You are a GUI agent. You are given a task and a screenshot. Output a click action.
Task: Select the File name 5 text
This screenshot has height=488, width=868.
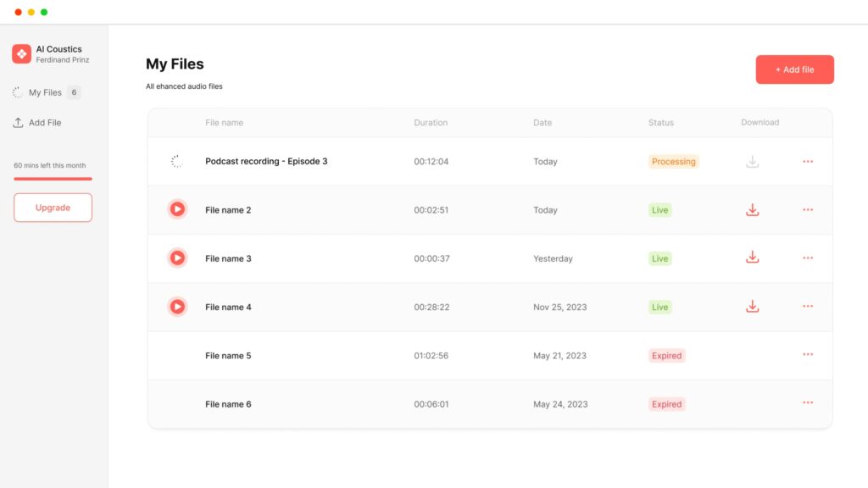click(228, 356)
